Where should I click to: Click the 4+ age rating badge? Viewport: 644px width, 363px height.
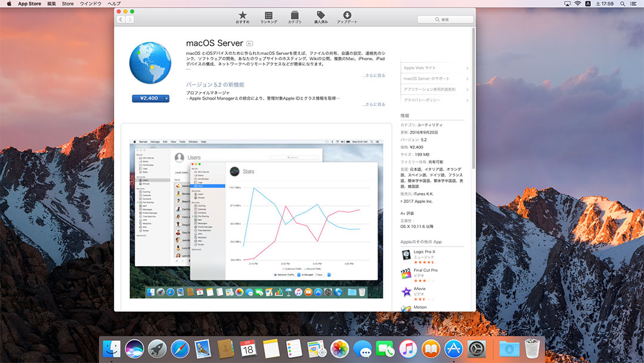click(x=250, y=44)
